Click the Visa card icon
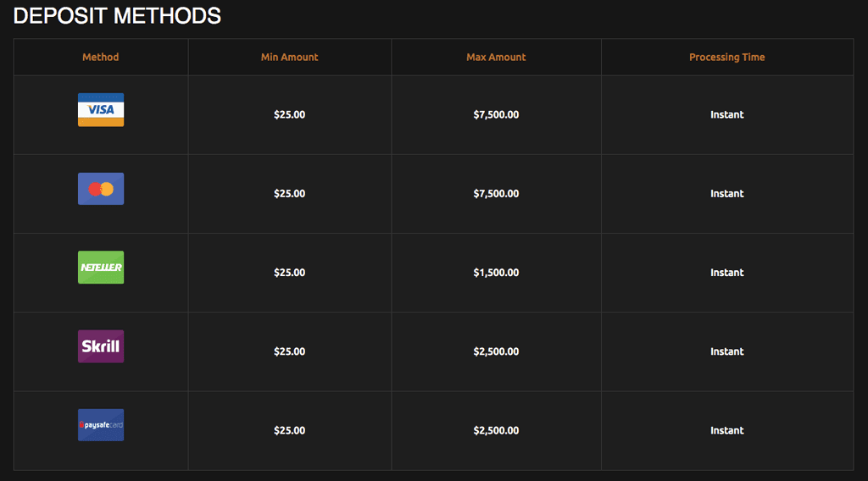868x481 pixels. (101, 110)
